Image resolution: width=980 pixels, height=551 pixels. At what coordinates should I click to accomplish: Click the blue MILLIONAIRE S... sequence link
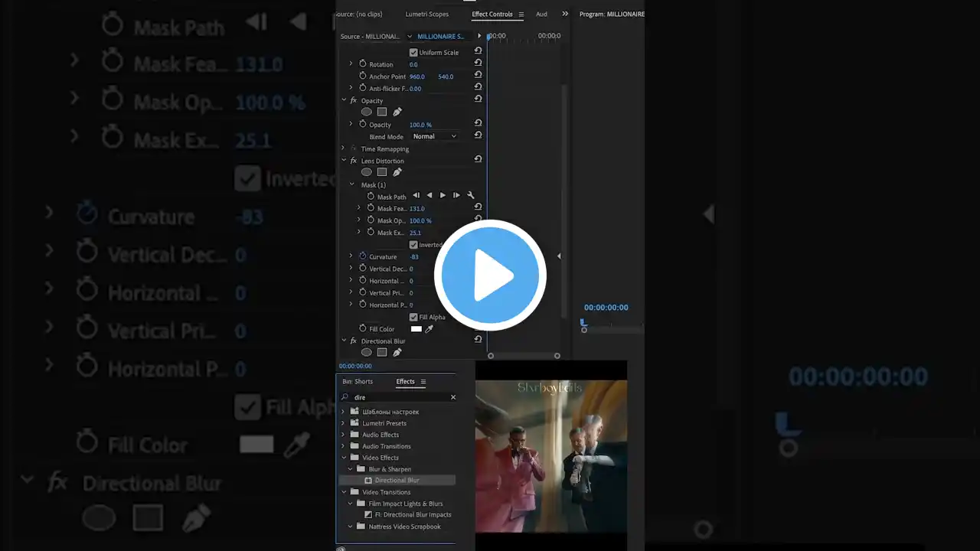coord(440,36)
